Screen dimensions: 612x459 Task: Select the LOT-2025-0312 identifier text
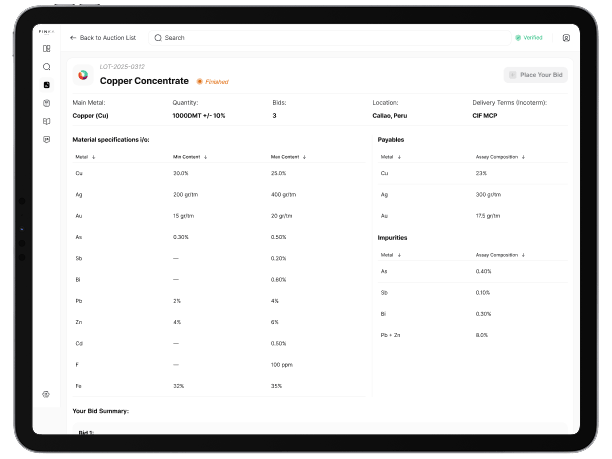click(x=122, y=67)
